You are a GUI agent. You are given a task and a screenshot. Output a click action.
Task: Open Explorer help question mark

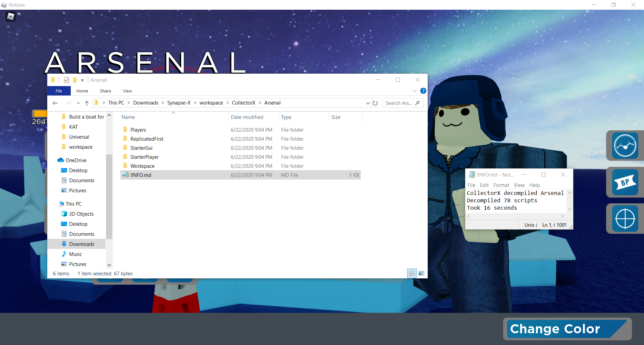coord(423,91)
